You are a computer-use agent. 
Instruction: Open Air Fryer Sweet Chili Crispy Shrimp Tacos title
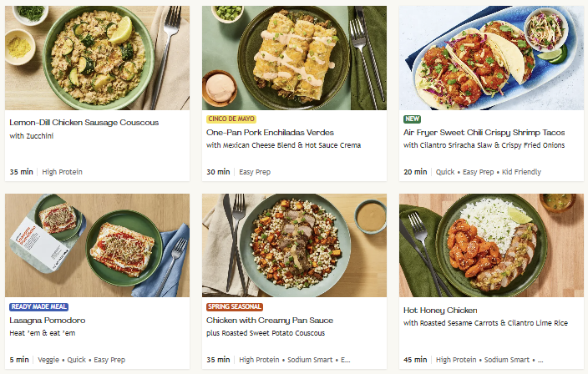click(484, 133)
